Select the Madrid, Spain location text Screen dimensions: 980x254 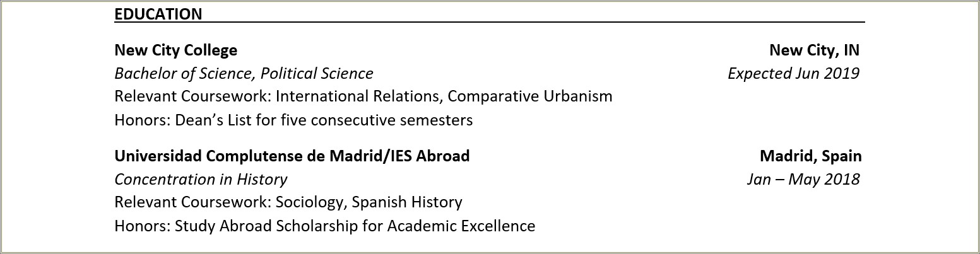[x=810, y=156]
